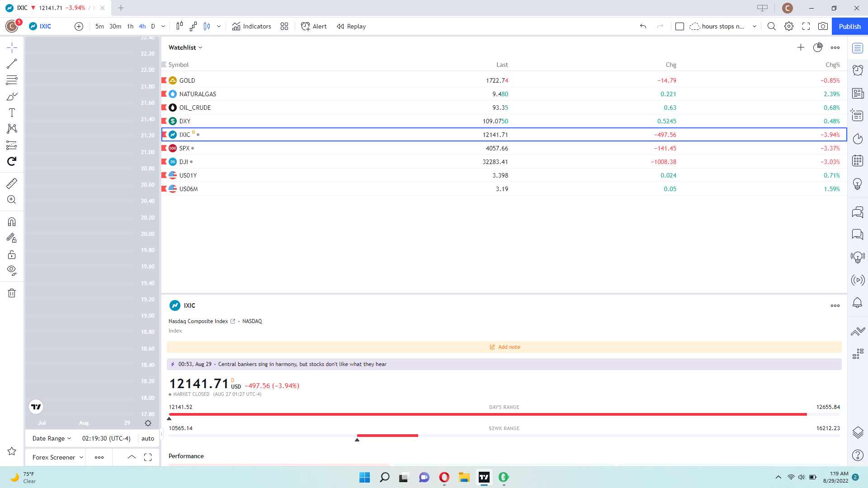Viewport: 868px width, 488px height.
Task: Select the Measure ruler tool
Action: (12, 183)
